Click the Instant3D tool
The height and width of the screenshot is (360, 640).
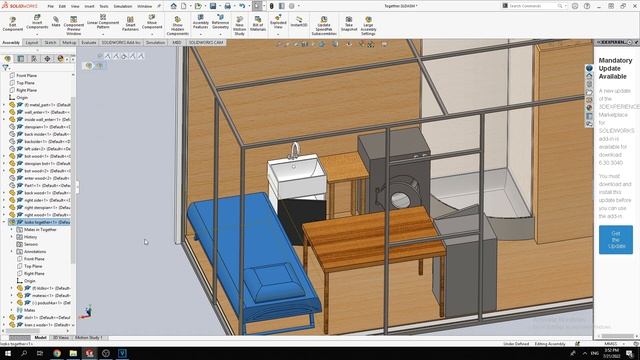pos(299,21)
